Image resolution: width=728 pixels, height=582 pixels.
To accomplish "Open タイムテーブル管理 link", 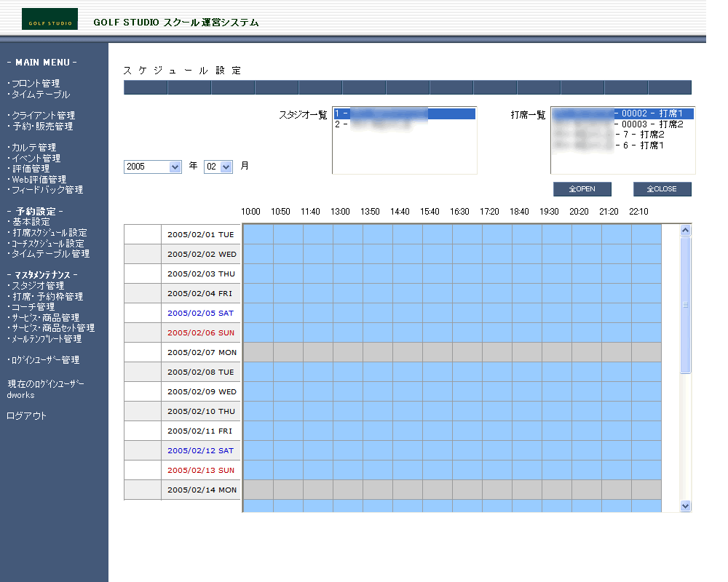I will point(51,253).
